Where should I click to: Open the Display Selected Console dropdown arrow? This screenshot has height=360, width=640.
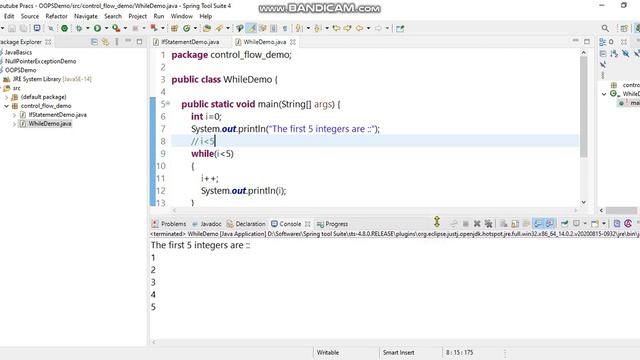585,223
